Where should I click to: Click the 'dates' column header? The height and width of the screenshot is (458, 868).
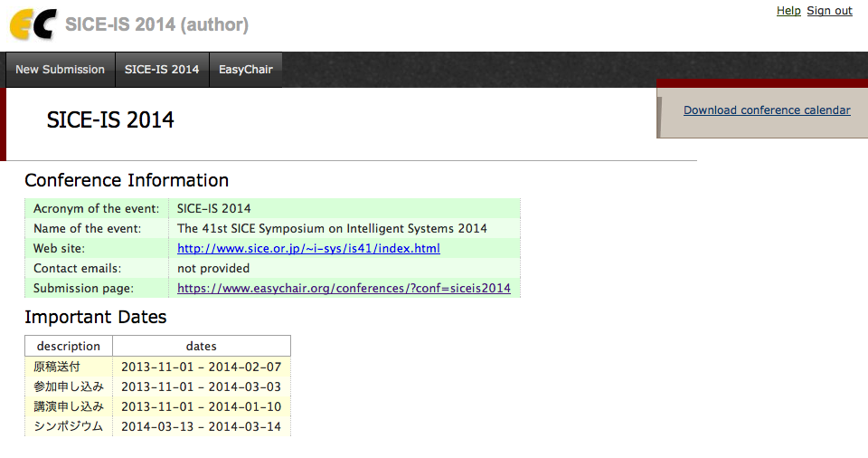(201, 346)
